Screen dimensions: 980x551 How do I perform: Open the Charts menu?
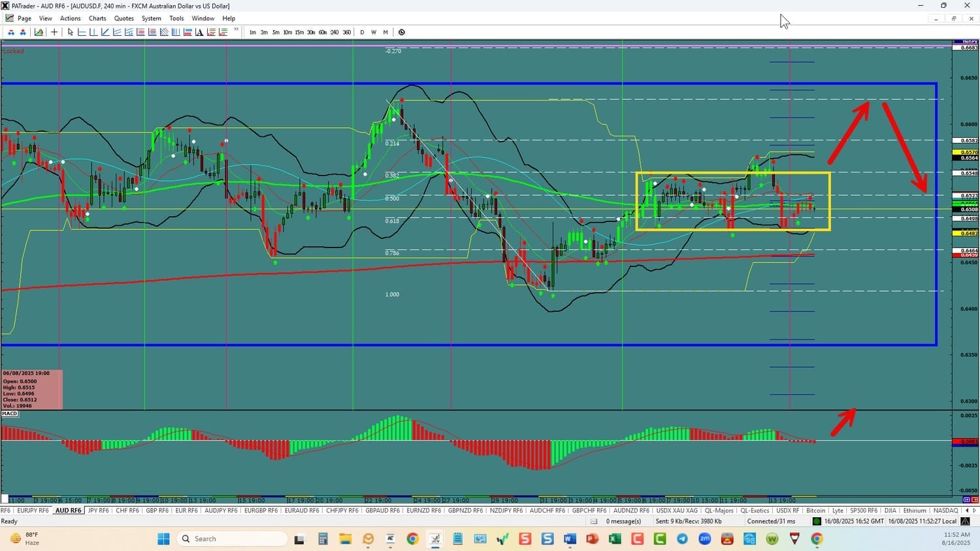(x=97, y=18)
